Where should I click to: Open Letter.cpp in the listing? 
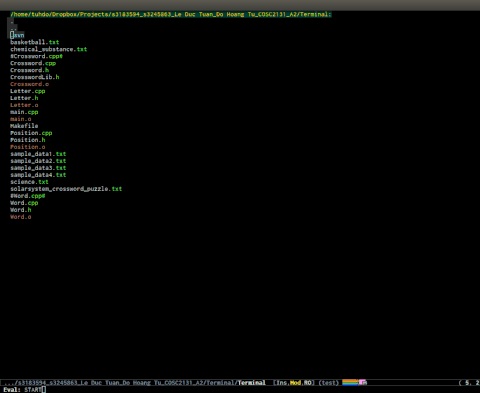click(27, 91)
